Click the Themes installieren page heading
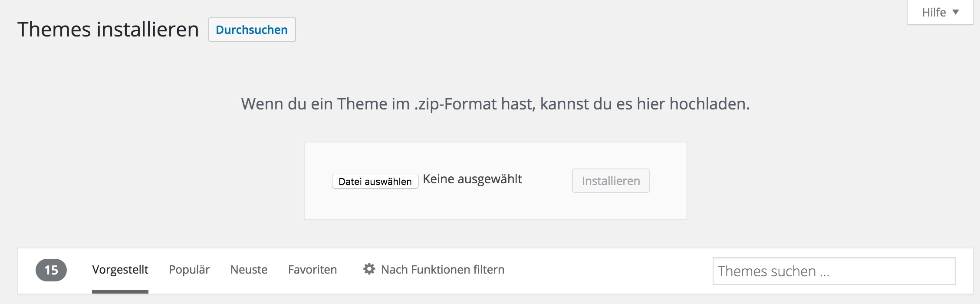 pyautogui.click(x=108, y=30)
